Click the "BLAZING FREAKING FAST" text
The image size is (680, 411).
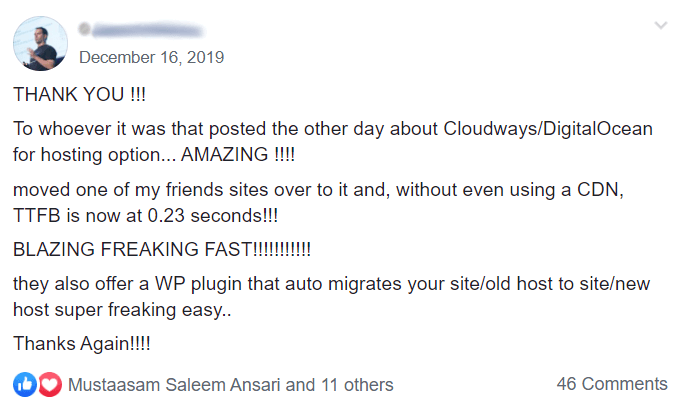(x=162, y=249)
